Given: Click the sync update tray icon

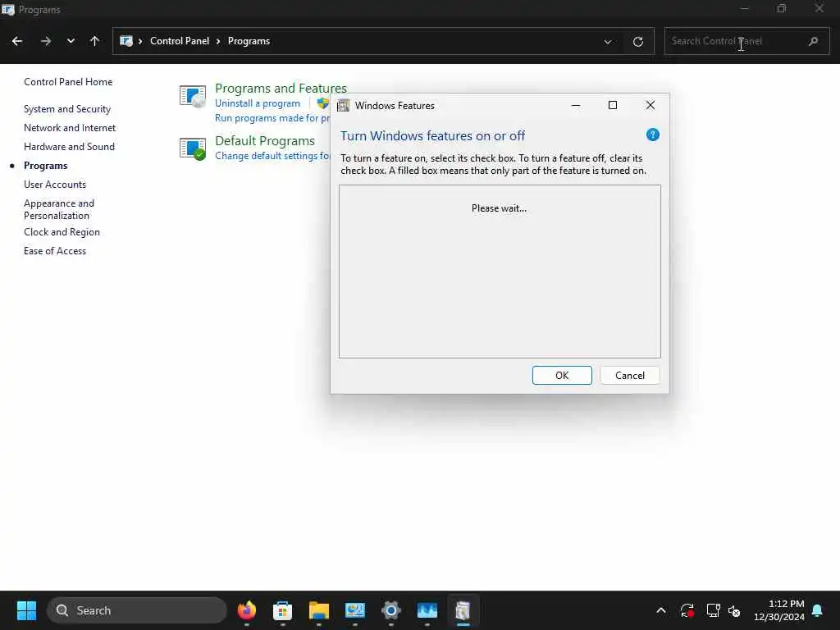Looking at the screenshot, I should pyautogui.click(x=687, y=610).
